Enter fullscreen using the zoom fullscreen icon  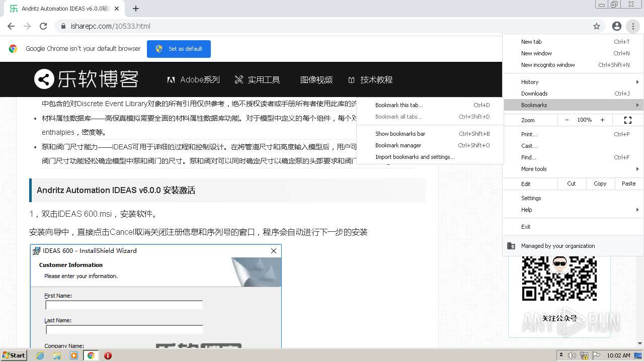tap(628, 120)
